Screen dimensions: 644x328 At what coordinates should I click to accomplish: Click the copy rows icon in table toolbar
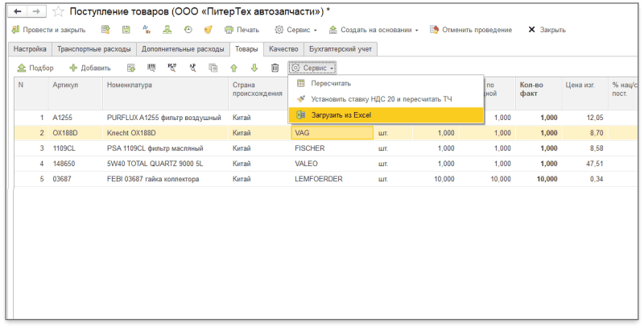coord(213,69)
